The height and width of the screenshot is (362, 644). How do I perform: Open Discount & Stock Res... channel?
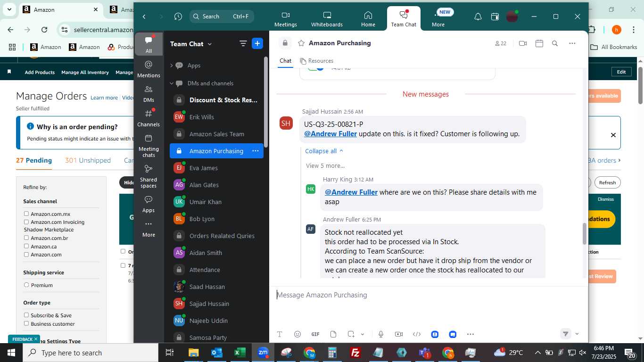216,100
